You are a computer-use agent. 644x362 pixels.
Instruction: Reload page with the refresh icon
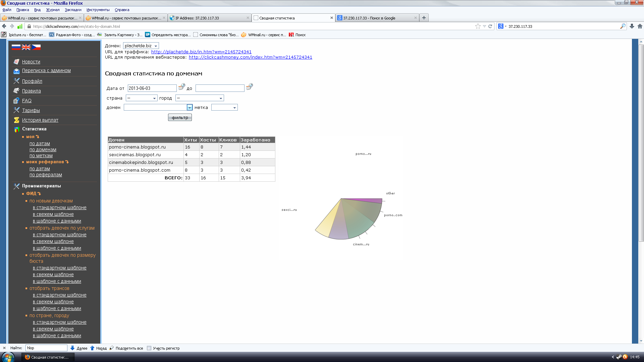click(x=490, y=26)
